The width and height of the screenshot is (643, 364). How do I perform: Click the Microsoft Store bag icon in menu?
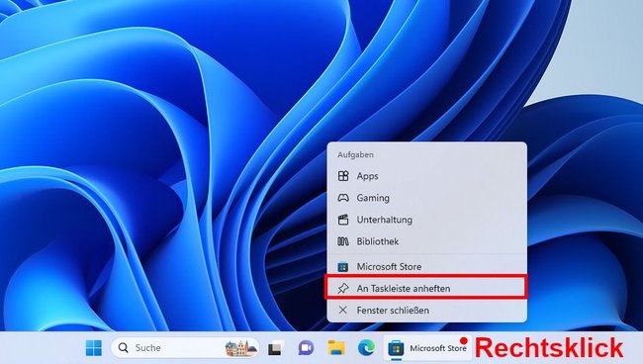pos(343,267)
